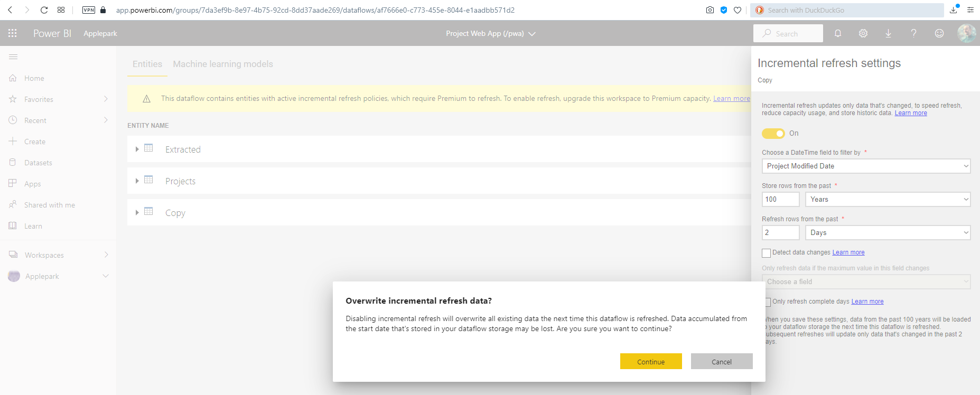Check the Detect data changes checkbox

point(766,253)
